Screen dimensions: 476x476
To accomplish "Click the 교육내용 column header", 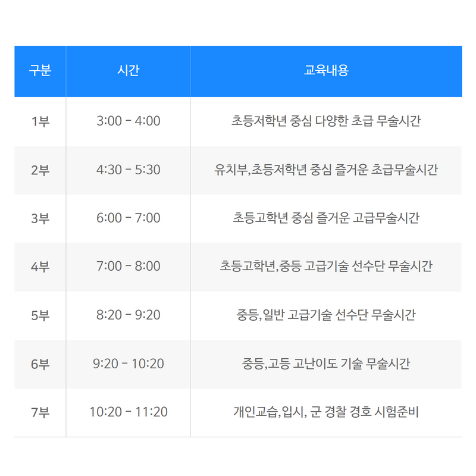I will tap(326, 71).
